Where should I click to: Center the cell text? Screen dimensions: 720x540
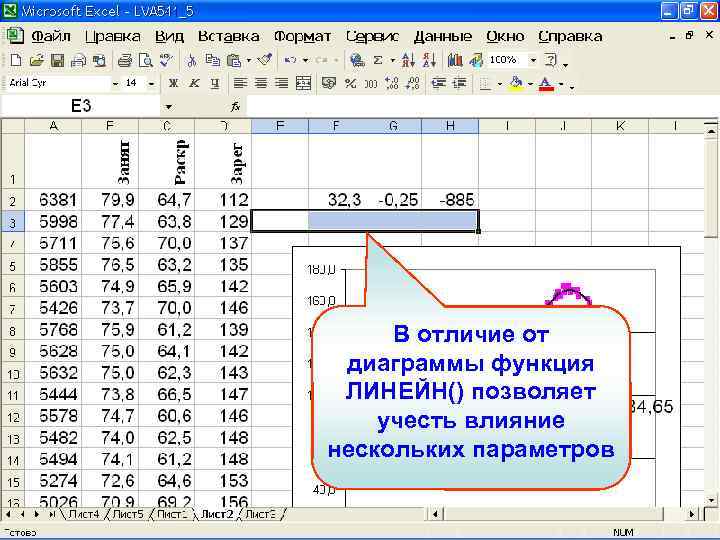click(x=261, y=83)
